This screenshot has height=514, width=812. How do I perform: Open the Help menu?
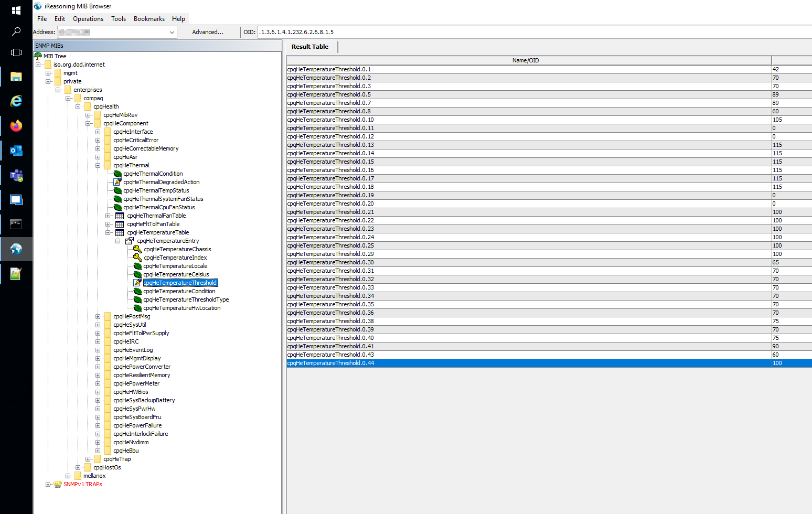tap(178, 19)
